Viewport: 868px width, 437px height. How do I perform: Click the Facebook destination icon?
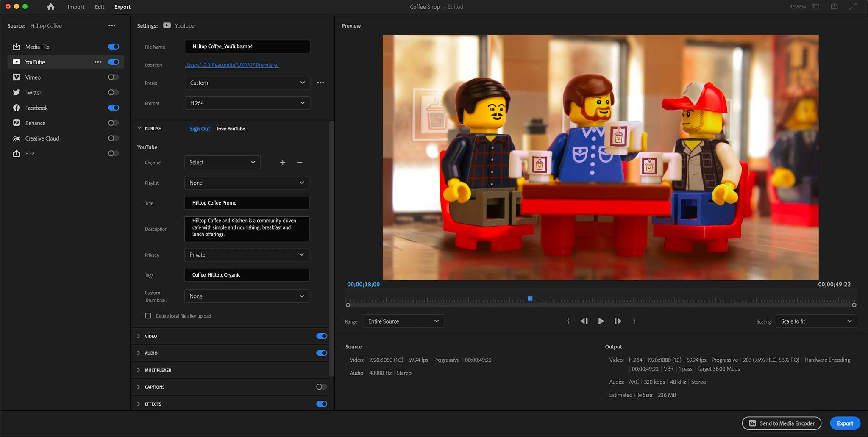pyautogui.click(x=17, y=108)
